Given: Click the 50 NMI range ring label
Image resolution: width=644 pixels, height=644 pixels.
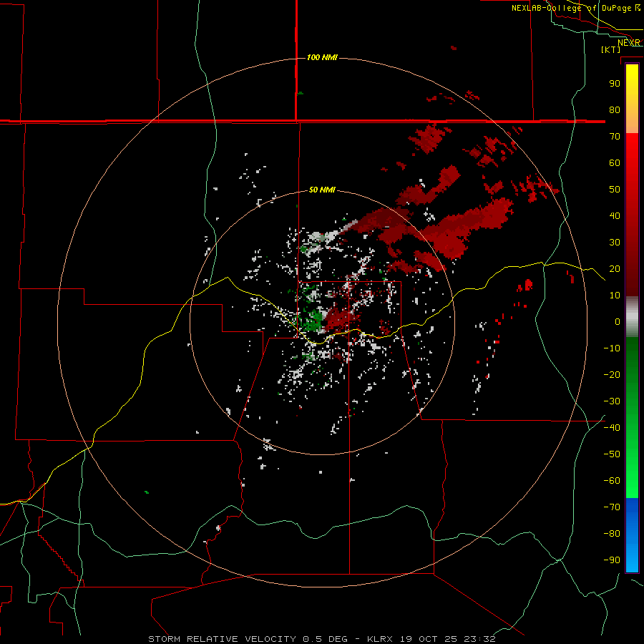Looking at the screenshot, I should [322, 190].
